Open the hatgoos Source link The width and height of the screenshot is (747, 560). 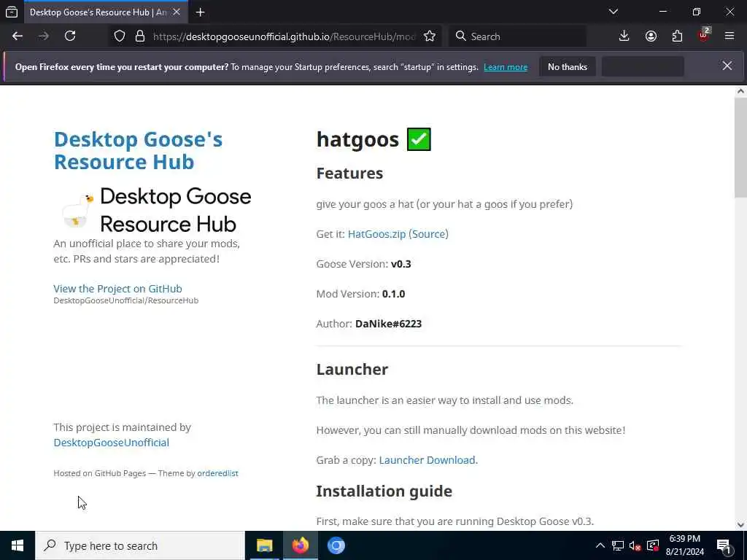pyautogui.click(x=428, y=234)
